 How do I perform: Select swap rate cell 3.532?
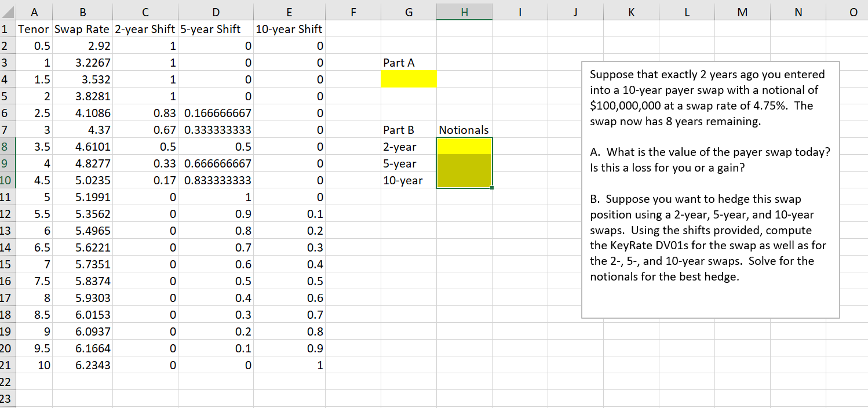coord(83,79)
